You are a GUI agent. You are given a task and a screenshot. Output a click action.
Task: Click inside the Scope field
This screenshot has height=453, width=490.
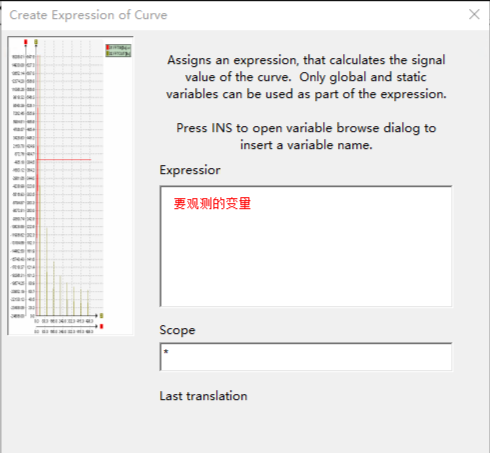306,357
